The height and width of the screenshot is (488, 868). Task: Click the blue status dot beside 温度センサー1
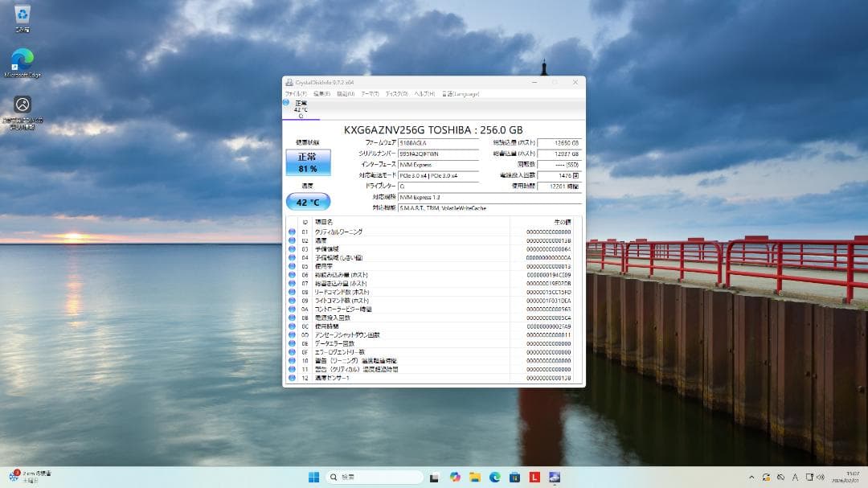coord(291,378)
